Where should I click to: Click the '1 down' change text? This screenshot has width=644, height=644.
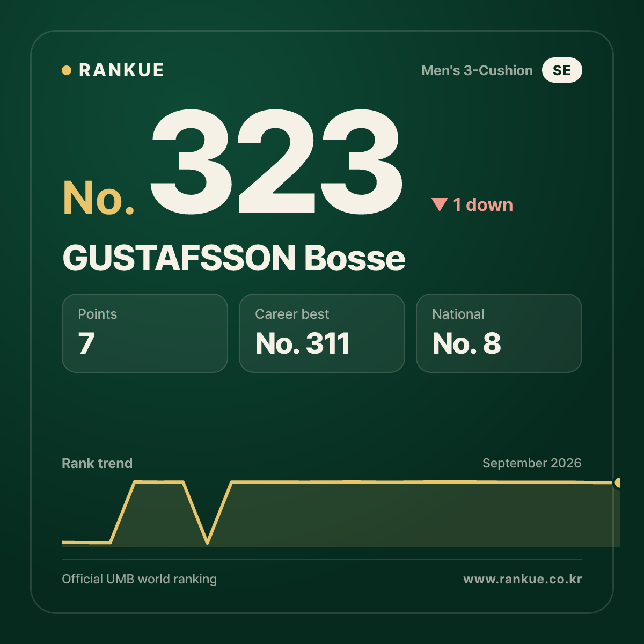click(483, 204)
